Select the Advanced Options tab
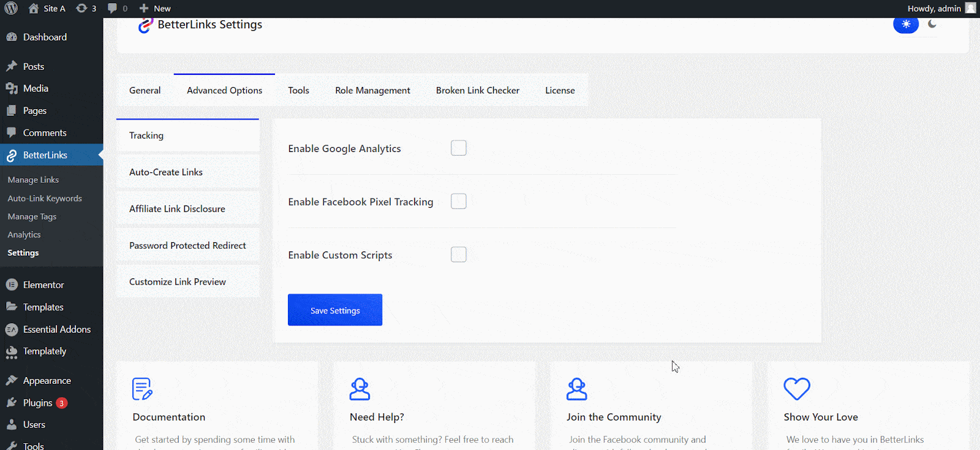 click(x=225, y=90)
